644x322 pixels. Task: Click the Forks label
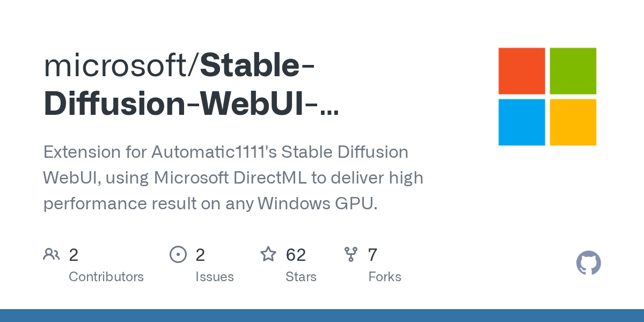pos(385,277)
